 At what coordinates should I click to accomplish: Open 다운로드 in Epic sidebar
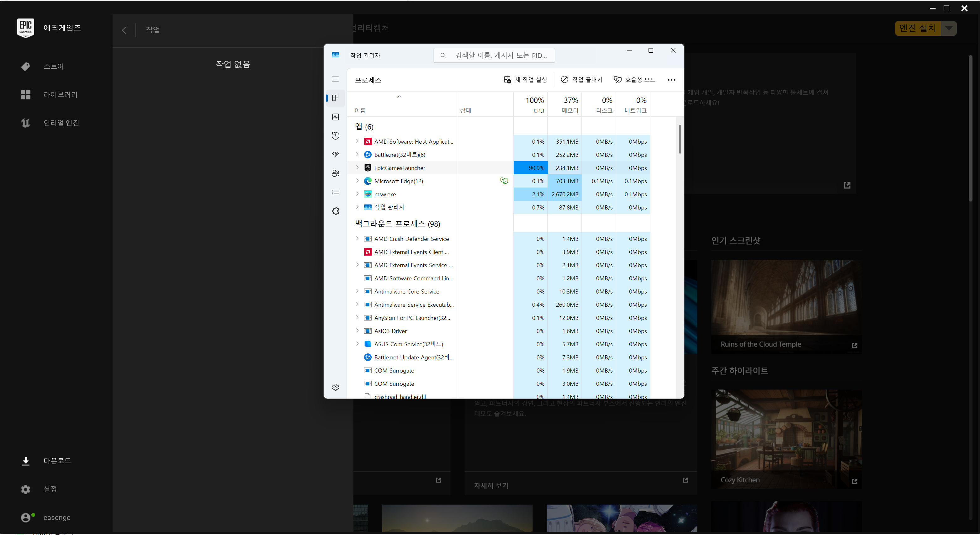coord(57,461)
